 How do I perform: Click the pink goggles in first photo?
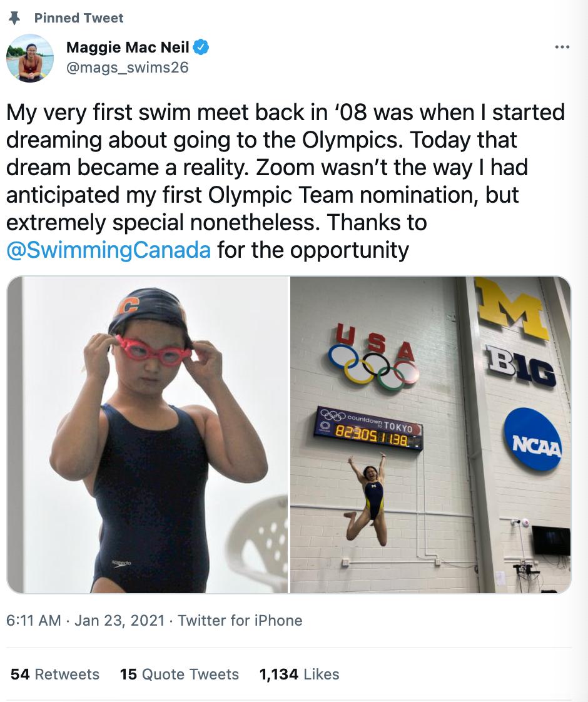click(152, 350)
